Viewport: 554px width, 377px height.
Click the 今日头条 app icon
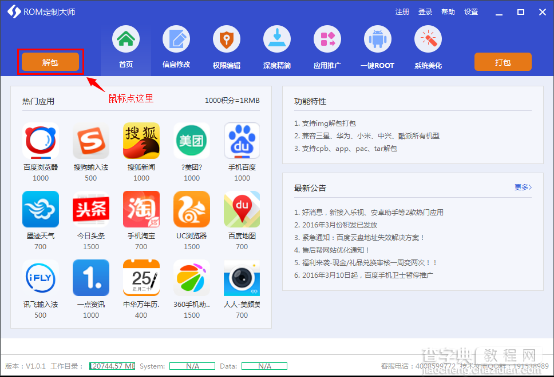(x=91, y=209)
